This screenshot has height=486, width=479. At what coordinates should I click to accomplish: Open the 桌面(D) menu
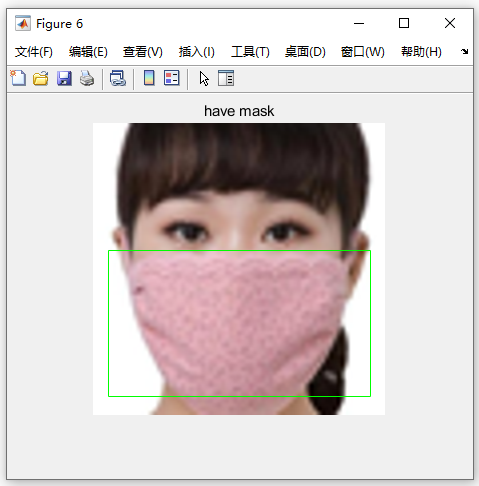point(305,52)
